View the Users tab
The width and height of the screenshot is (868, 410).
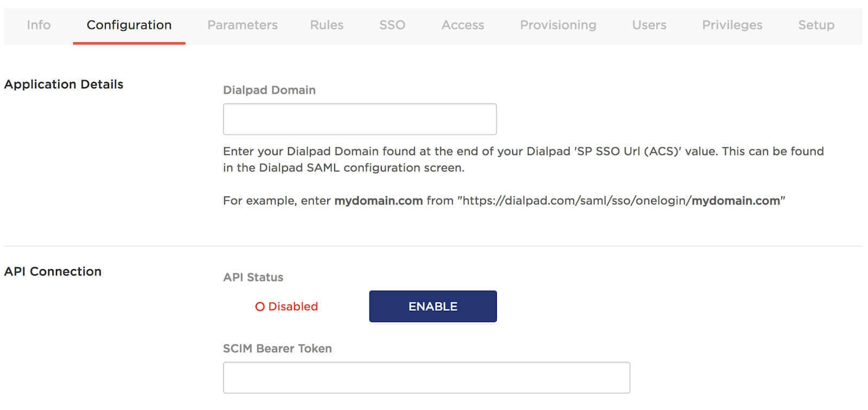[x=649, y=25]
